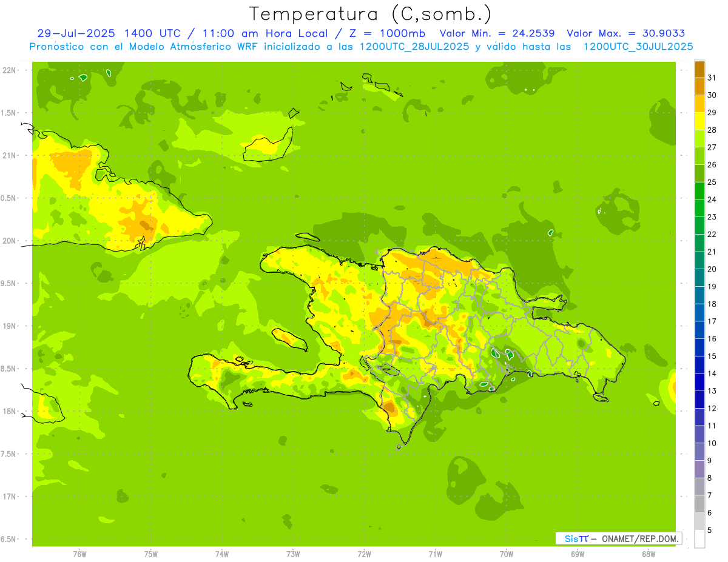This screenshot has width=728, height=562.
Task: Click legend value label 24
Action: pos(711,199)
